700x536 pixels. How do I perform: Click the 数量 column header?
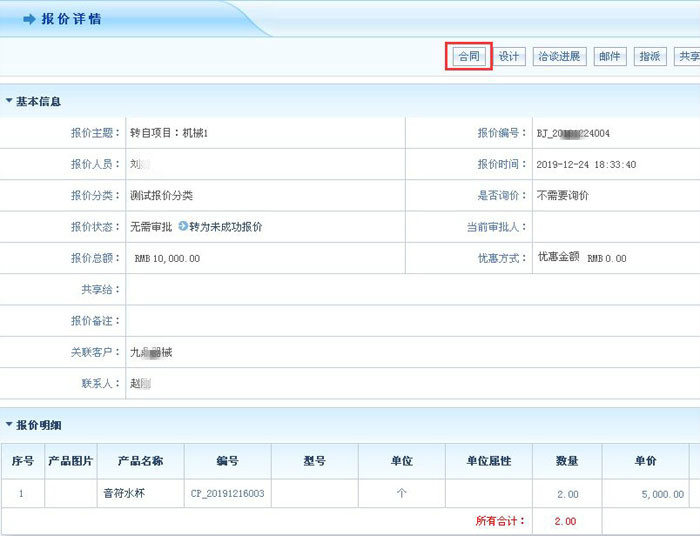[x=567, y=461]
